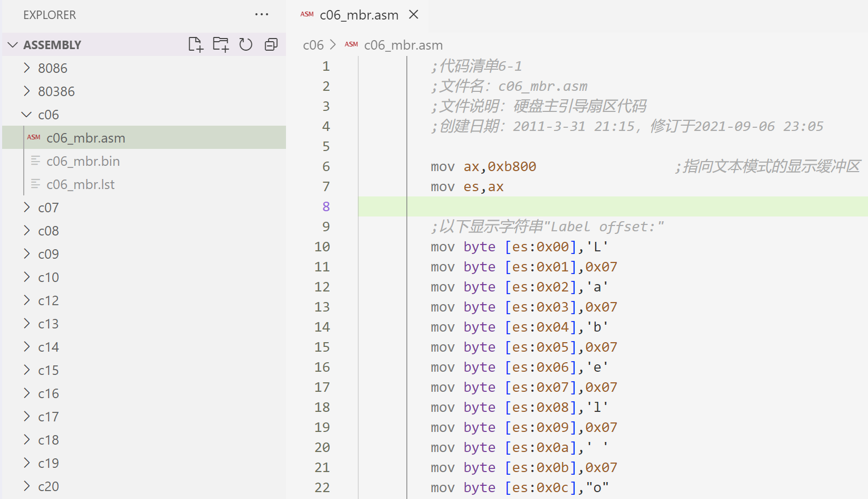Image resolution: width=868 pixels, height=499 pixels.
Task: Expand the c20 folder
Action: tap(144, 486)
